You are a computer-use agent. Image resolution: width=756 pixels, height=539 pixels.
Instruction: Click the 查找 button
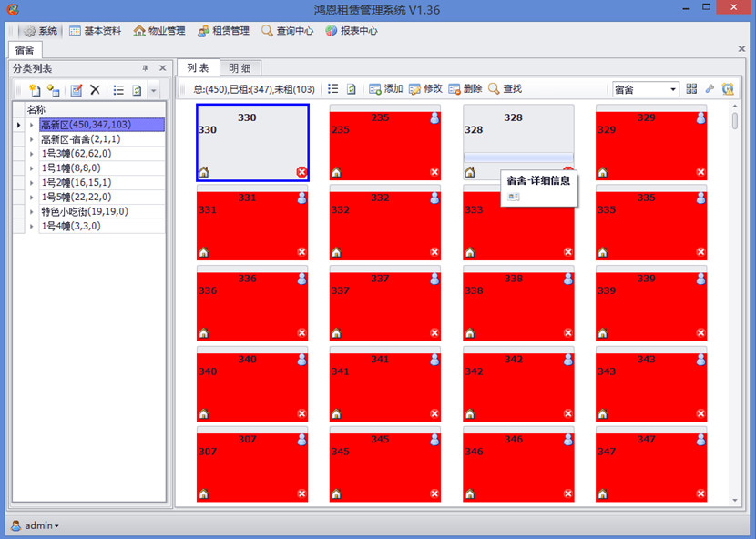505,88
